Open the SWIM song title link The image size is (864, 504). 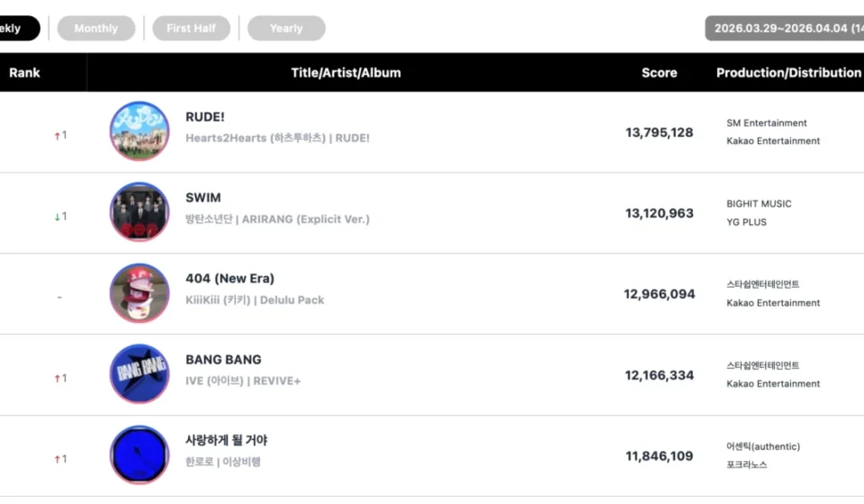point(203,198)
